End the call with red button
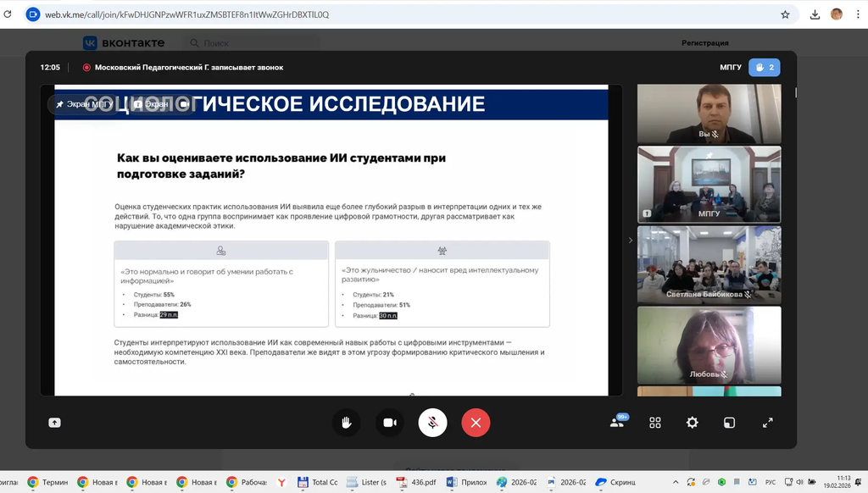 click(x=476, y=423)
